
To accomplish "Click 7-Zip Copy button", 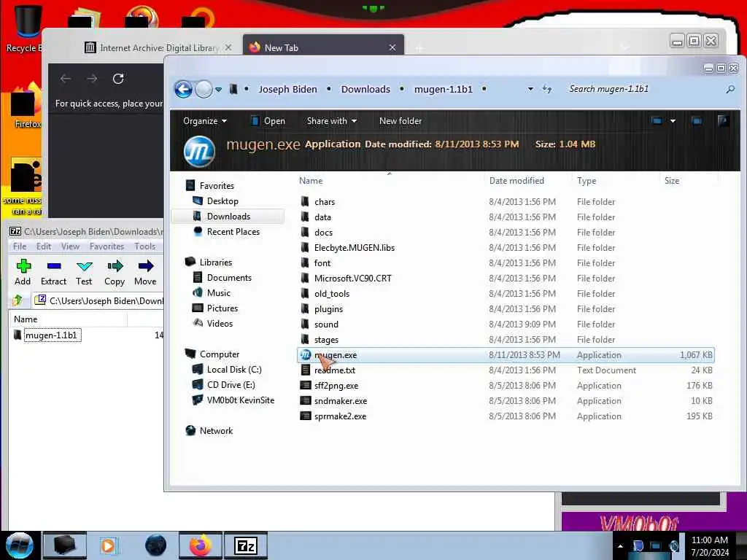I will pyautogui.click(x=115, y=273).
